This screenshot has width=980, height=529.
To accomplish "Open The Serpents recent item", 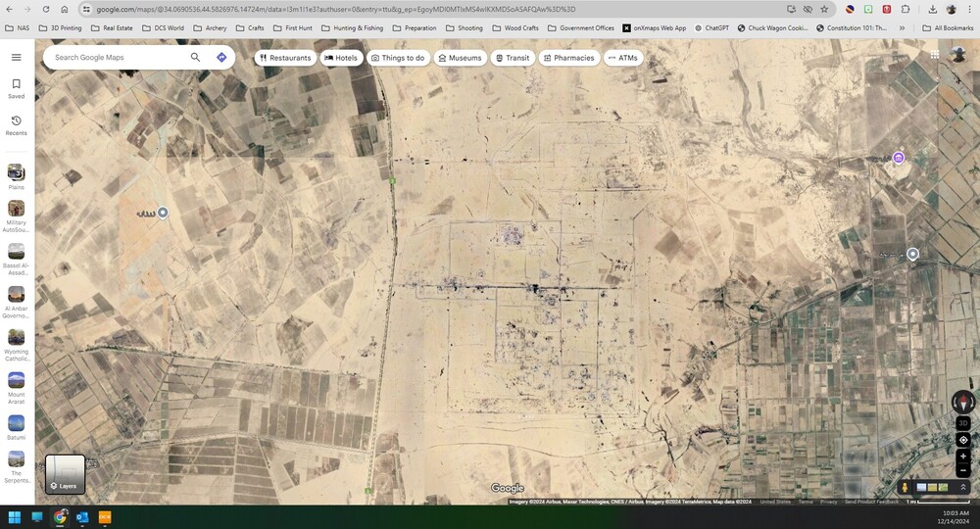I will 17,466.
